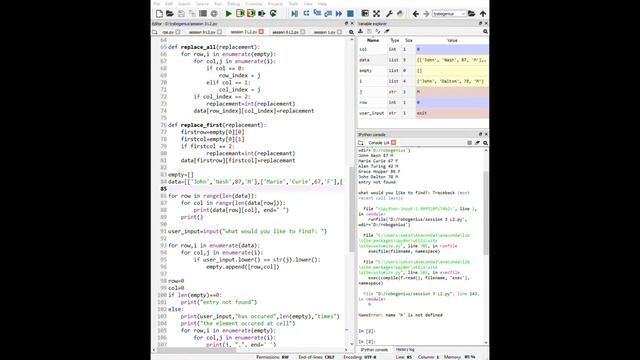Viewport: 640px width, 360px height.
Task: Open editor options magnifier icon
Action: click(x=351, y=32)
